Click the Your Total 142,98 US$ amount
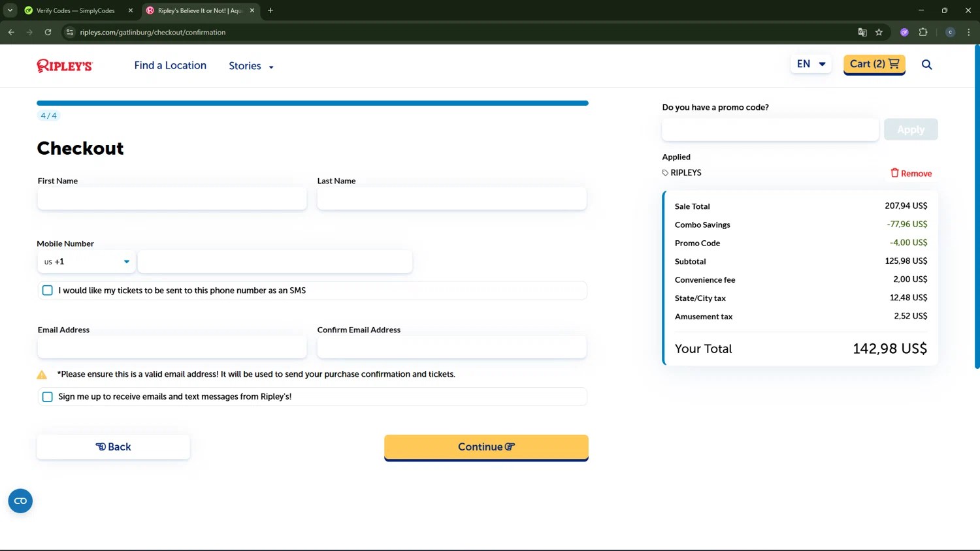The image size is (980, 551). [x=889, y=349]
